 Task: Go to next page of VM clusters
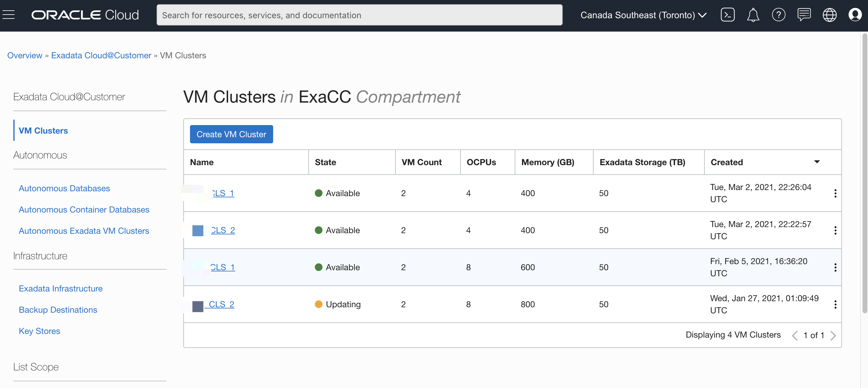click(x=833, y=335)
